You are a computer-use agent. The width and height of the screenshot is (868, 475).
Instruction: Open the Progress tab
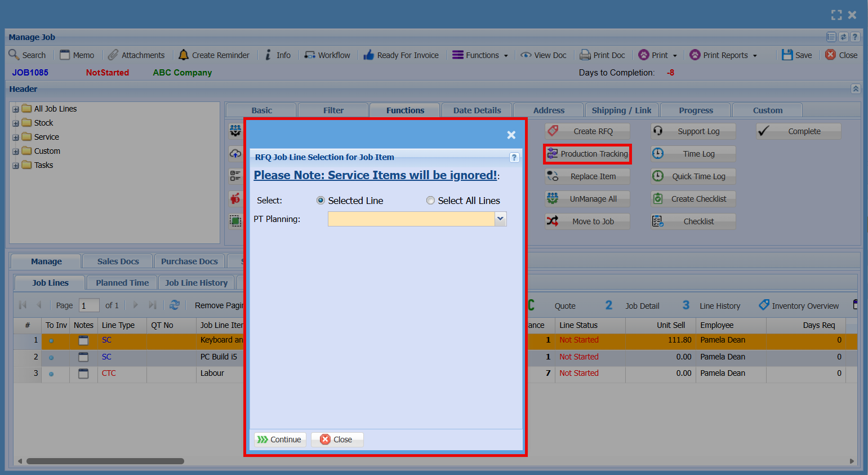coord(696,110)
